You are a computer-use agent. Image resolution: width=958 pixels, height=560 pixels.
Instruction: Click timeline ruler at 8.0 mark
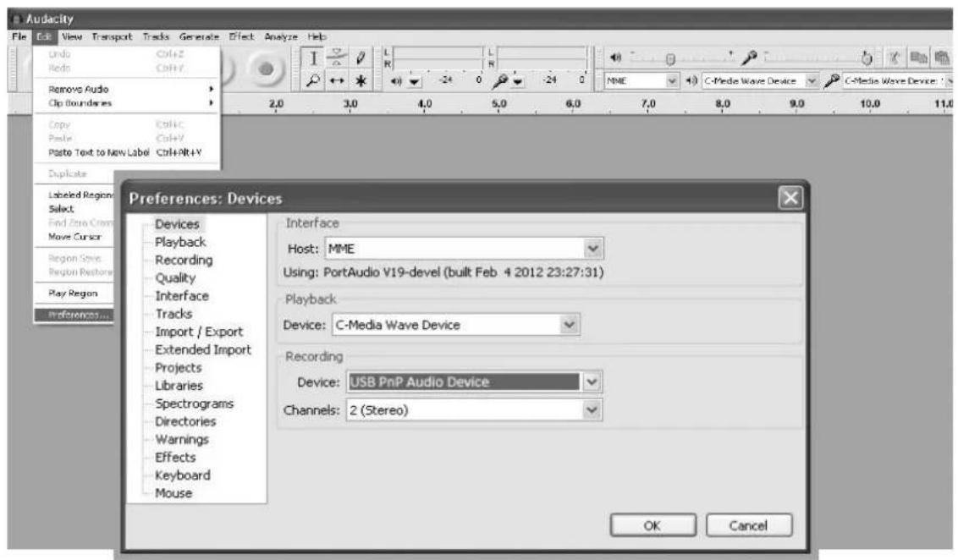723,104
